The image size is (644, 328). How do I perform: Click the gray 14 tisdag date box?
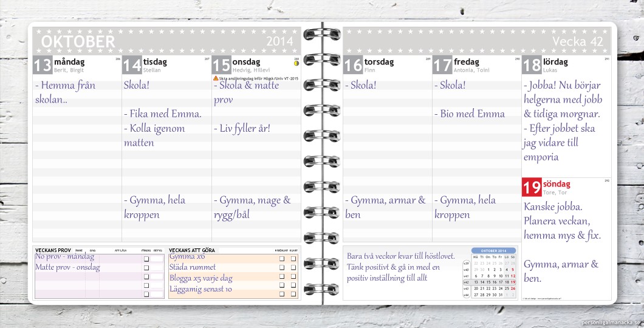click(132, 66)
